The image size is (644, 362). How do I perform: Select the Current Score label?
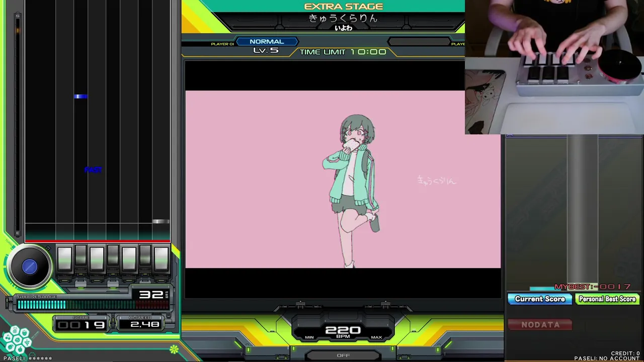point(540,299)
